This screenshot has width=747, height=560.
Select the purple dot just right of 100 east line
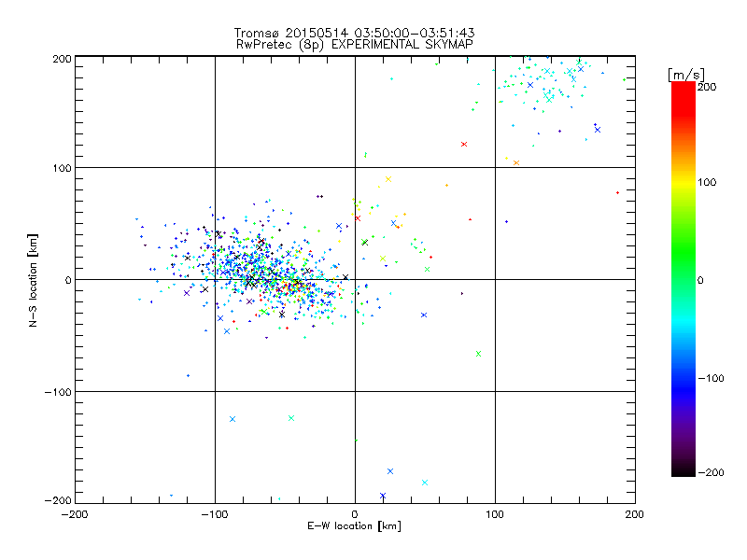(x=506, y=221)
